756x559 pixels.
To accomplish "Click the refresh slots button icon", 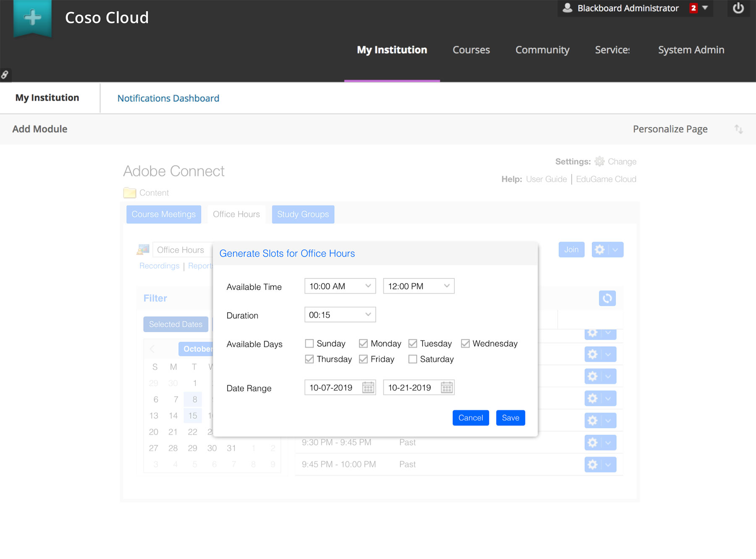I will point(607,298).
